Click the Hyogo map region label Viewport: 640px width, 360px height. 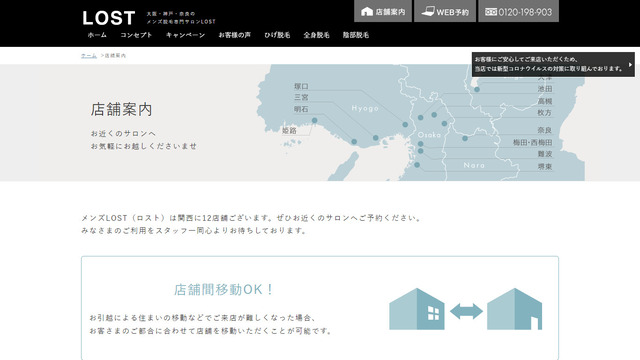pyautogui.click(x=365, y=108)
